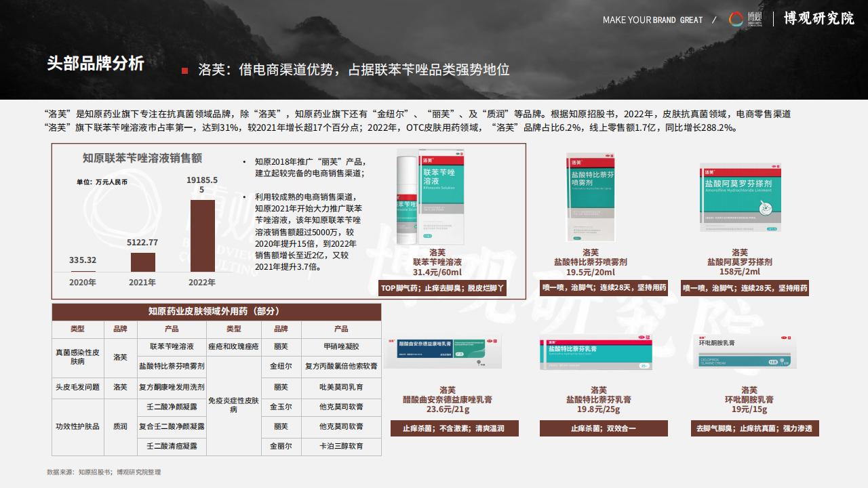Click the 盐酸阿莫罗芬搽剂 product box image

(740, 197)
